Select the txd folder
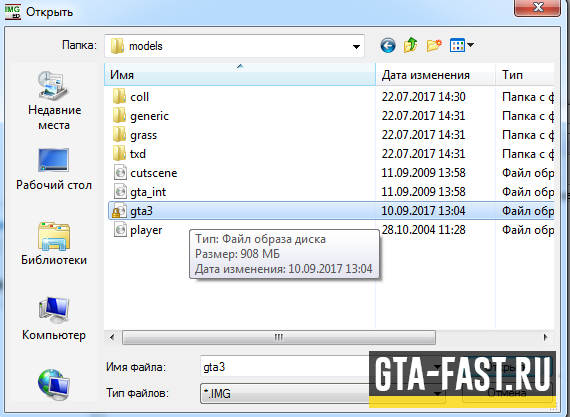Screen dimensions: 570x417 click(x=129, y=154)
